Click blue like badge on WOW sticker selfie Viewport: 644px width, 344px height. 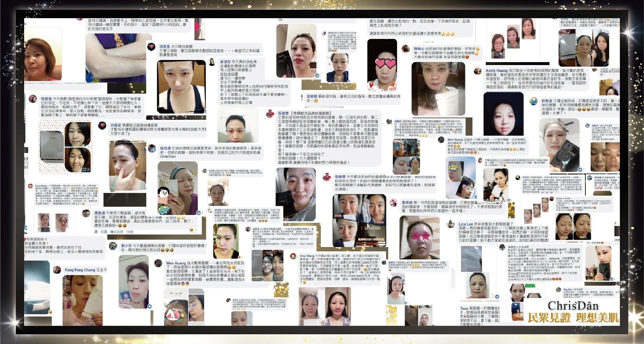click(x=198, y=213)
